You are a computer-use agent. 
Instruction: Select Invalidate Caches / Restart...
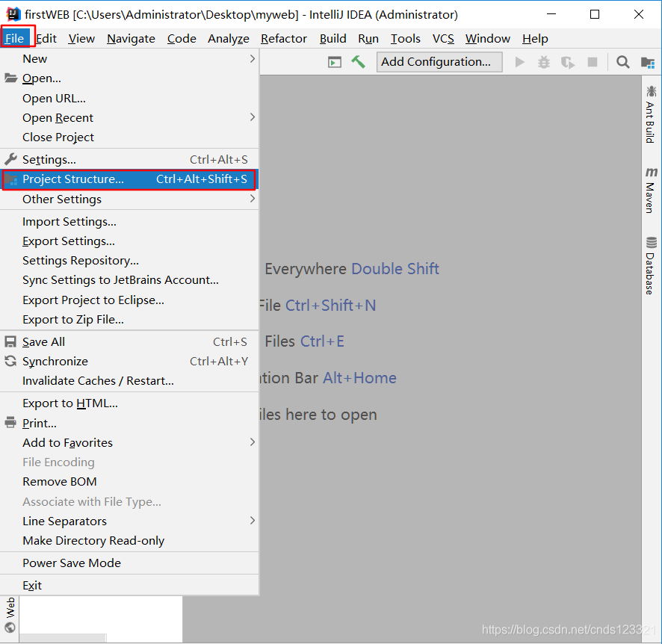[x=129, y=381]
